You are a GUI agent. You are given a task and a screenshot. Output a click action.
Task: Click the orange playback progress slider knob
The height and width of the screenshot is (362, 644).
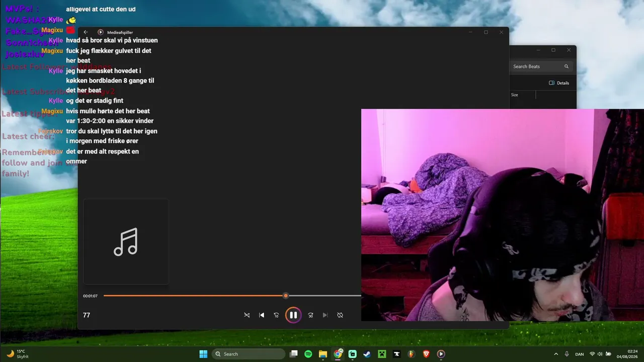(286, 296)
